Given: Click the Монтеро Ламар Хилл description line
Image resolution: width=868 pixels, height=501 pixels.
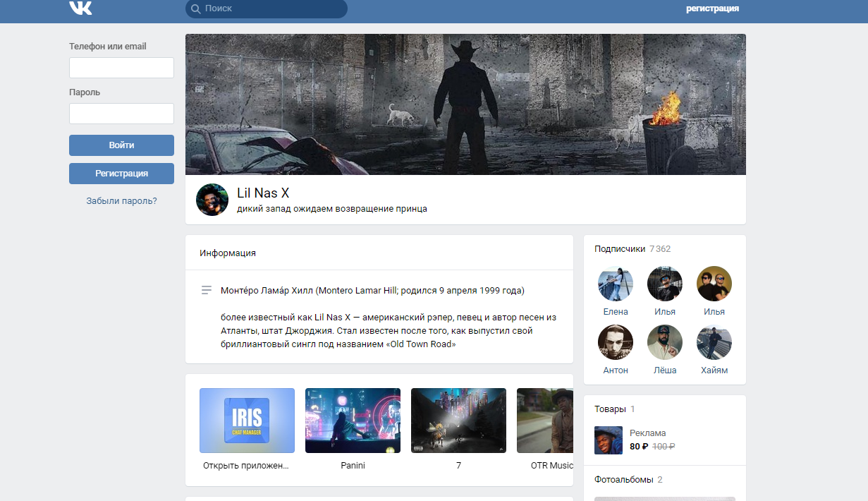Looking at the screenshot, I should 372,291.
